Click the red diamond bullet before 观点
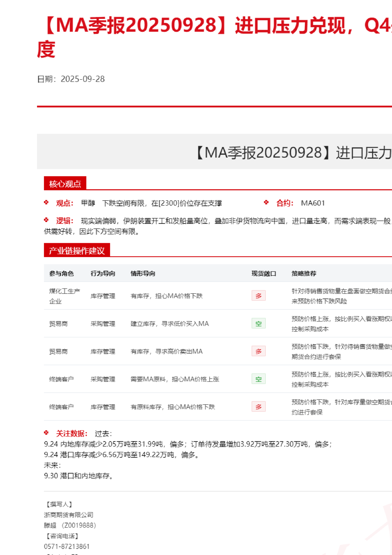392x555 pixels. [x=46, y=203]
